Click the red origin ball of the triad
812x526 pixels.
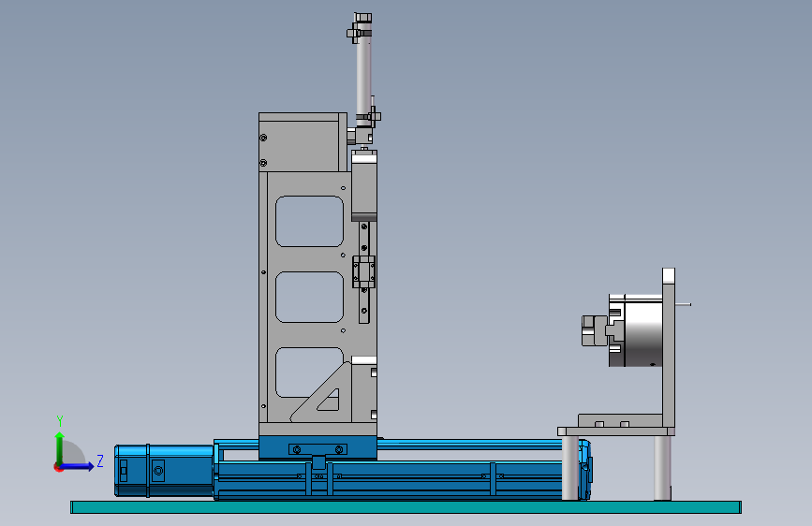point(58,467)
